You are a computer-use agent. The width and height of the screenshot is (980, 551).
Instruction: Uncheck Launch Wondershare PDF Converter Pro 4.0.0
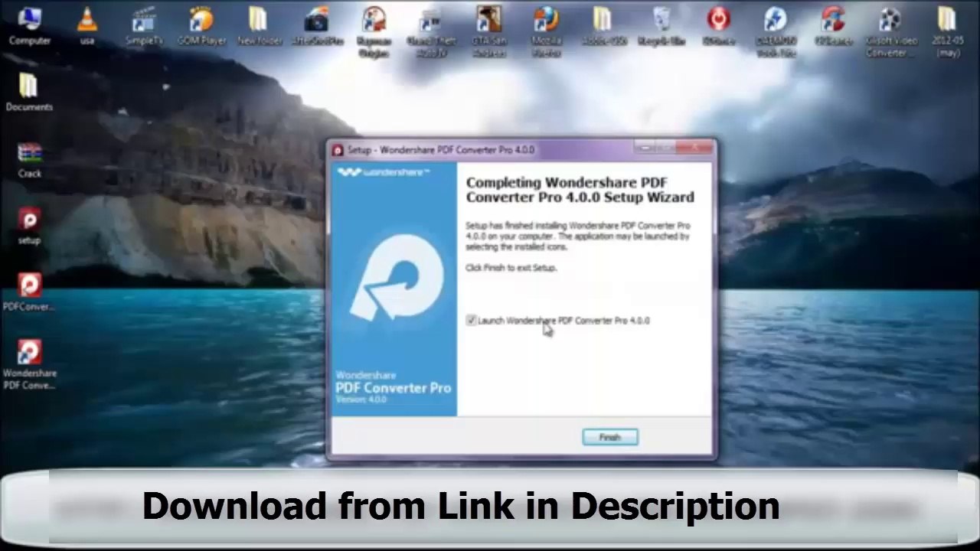[x=471, y=321]
